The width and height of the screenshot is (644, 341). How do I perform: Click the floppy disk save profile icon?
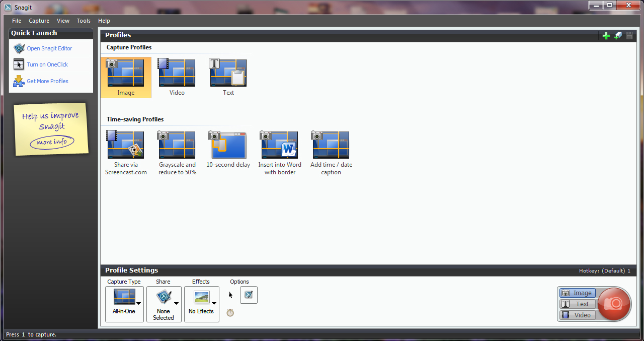point(629,36)
